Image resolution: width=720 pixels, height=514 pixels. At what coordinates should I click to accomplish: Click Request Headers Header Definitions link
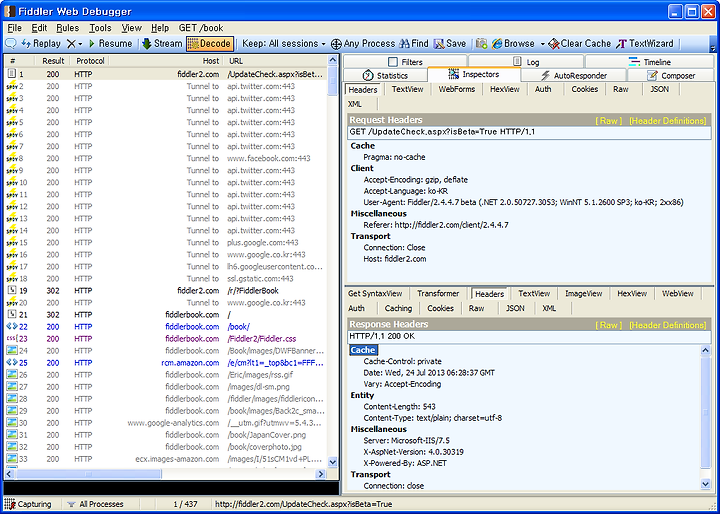coord(667,120)
